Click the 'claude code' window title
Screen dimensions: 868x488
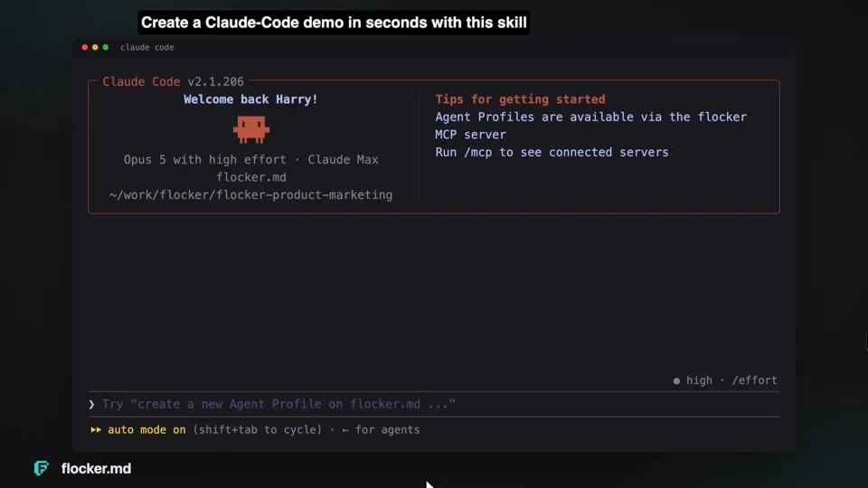click(x=147, y=48)
